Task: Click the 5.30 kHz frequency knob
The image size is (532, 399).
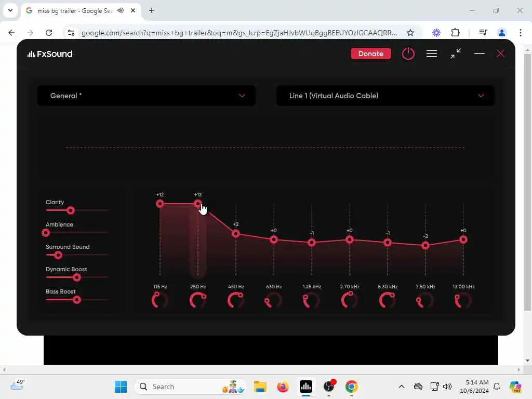Action: [388, 300]
